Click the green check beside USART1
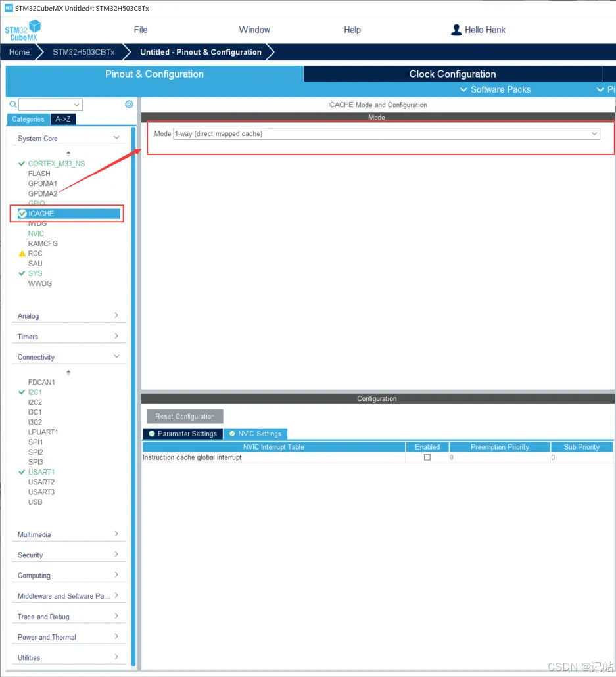616x677 pixels. tap(22, 472)
